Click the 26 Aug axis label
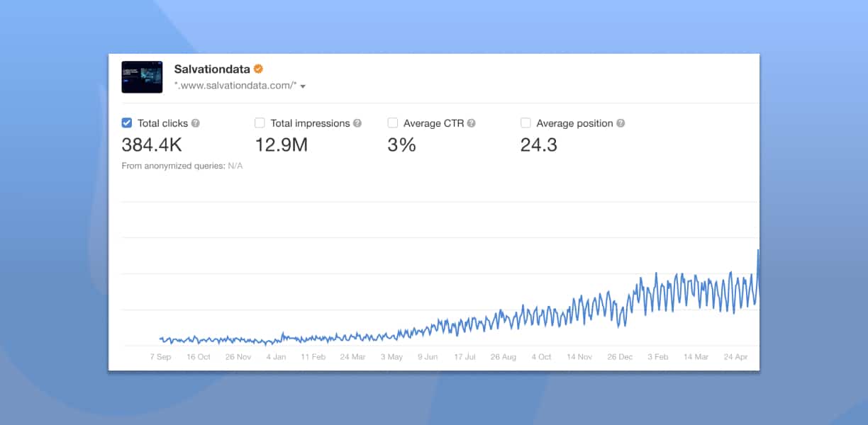The height and width of the screenshot is (425, 868). point(503,357)
